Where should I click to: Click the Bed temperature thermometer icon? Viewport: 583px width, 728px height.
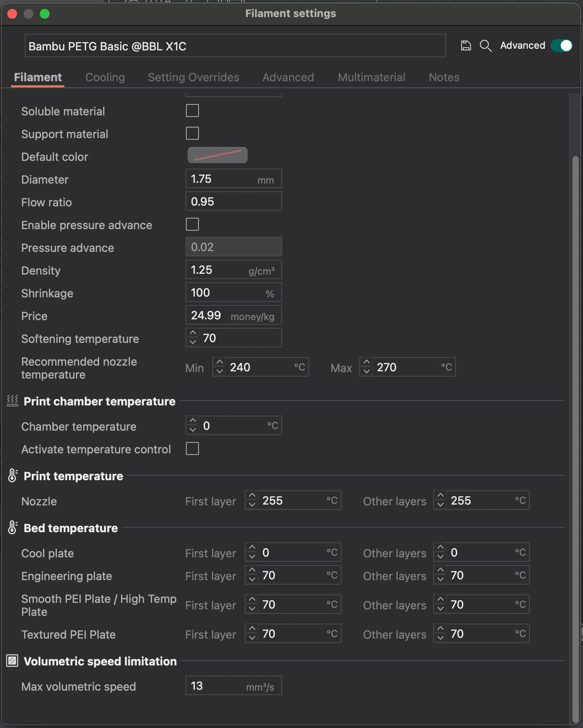13,527
